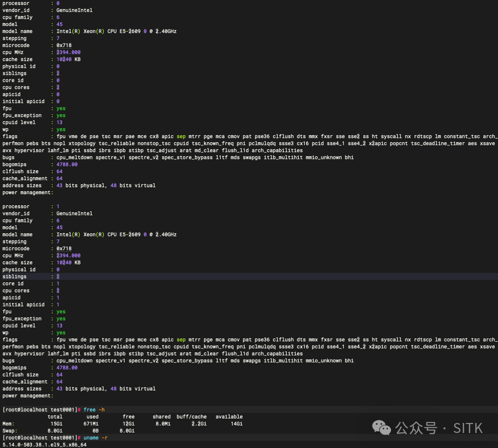Click the 'available' column header

pyautogui.click(x=229, y=416)
